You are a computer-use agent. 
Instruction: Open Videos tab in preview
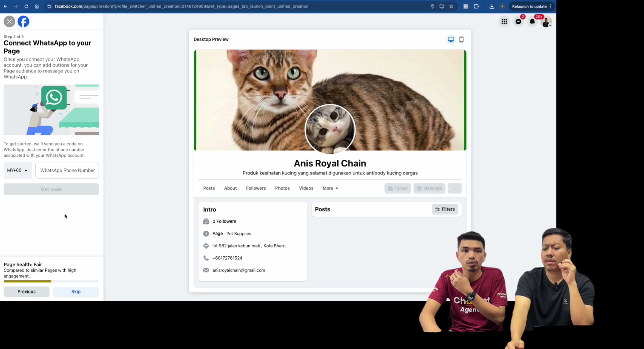point(306,188)
